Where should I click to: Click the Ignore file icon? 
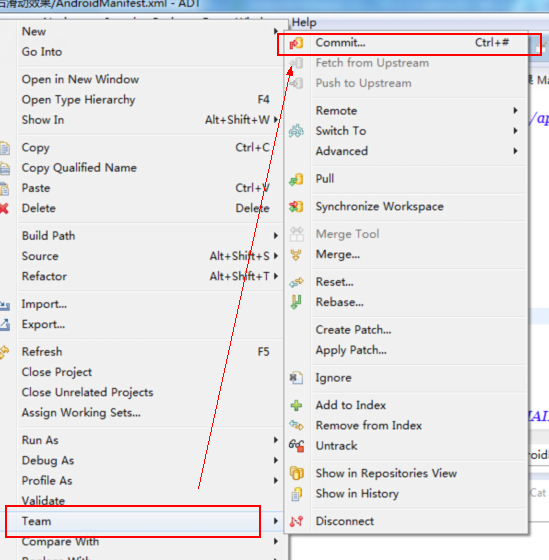point(296,378)
